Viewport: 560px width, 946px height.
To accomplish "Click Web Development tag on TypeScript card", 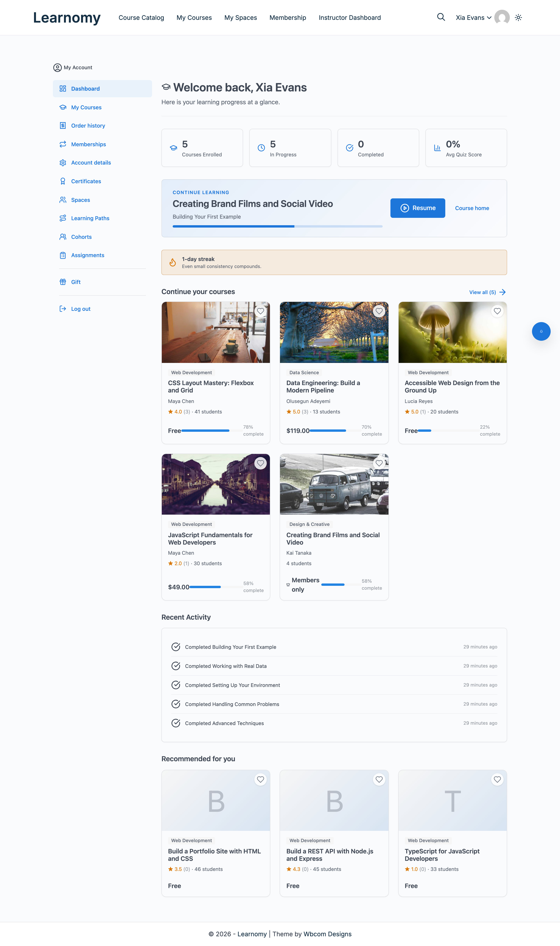I will (428, 840).
